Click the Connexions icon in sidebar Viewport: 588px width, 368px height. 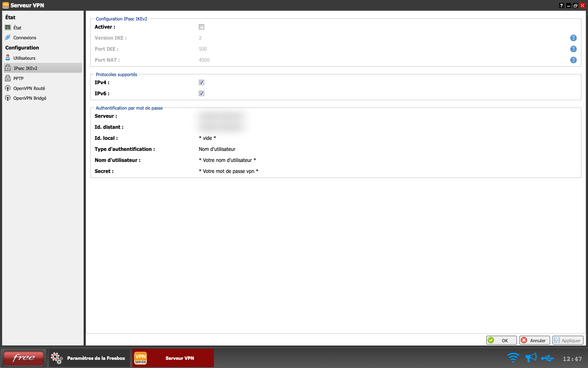coord(8,37)
